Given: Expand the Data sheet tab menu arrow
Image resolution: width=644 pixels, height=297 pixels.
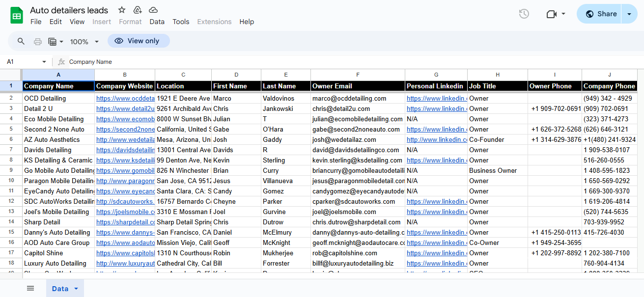Looking at the screenshot, I should pos(76,289).
